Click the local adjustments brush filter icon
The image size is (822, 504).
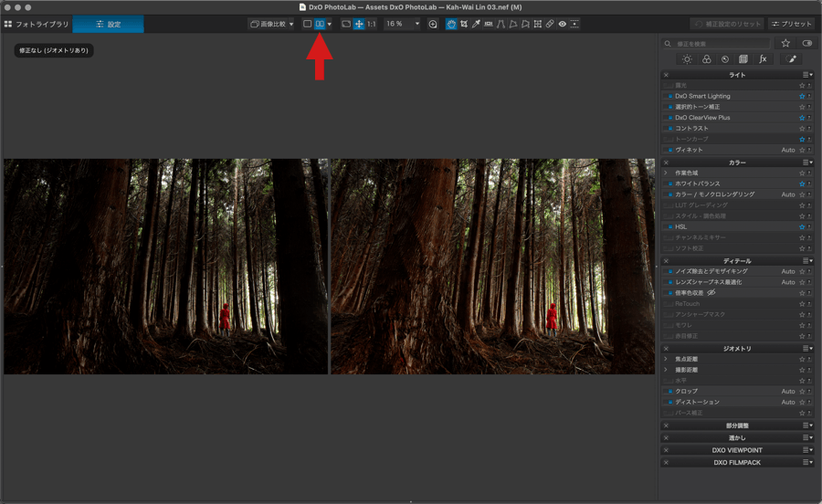[x=791, y=59]
